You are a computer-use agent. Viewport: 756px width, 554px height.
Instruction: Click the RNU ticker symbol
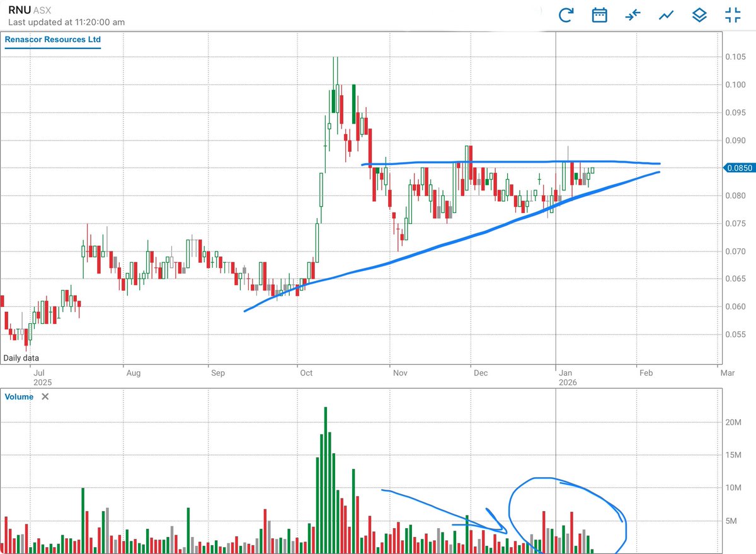coord(20,10)
